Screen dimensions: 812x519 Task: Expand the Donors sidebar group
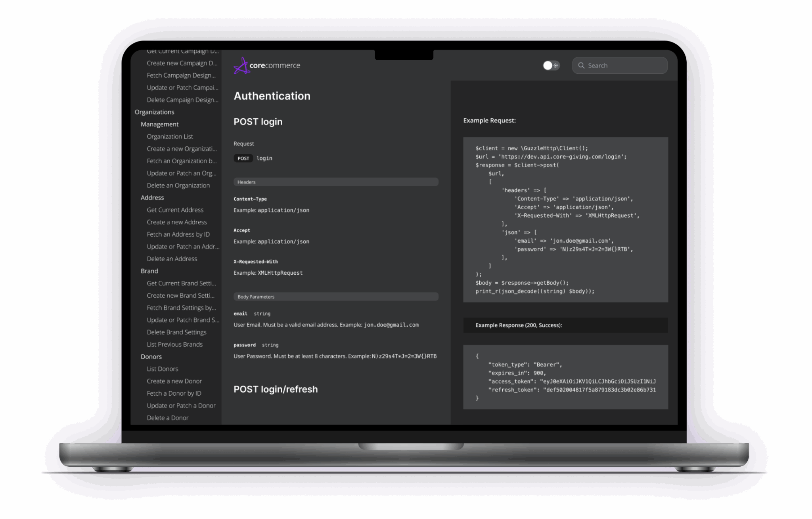pos(151,356)
